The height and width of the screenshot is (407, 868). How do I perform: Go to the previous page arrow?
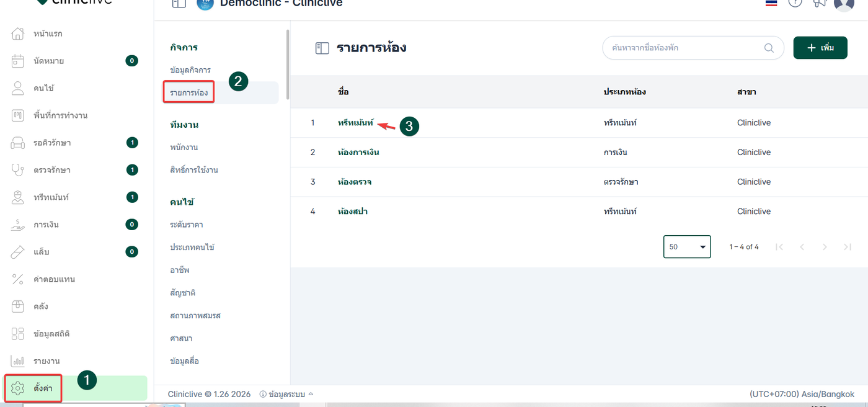pos(802,247)
